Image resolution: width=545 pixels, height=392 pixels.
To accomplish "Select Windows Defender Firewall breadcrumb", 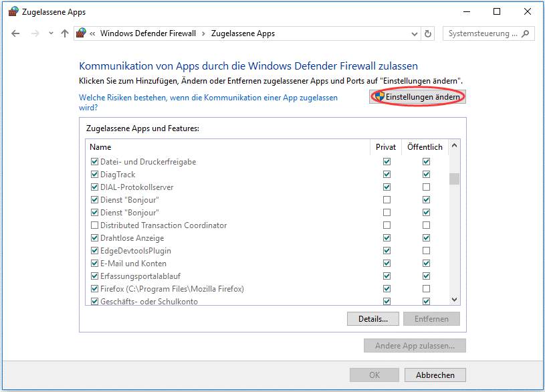I will click(148, 33).
